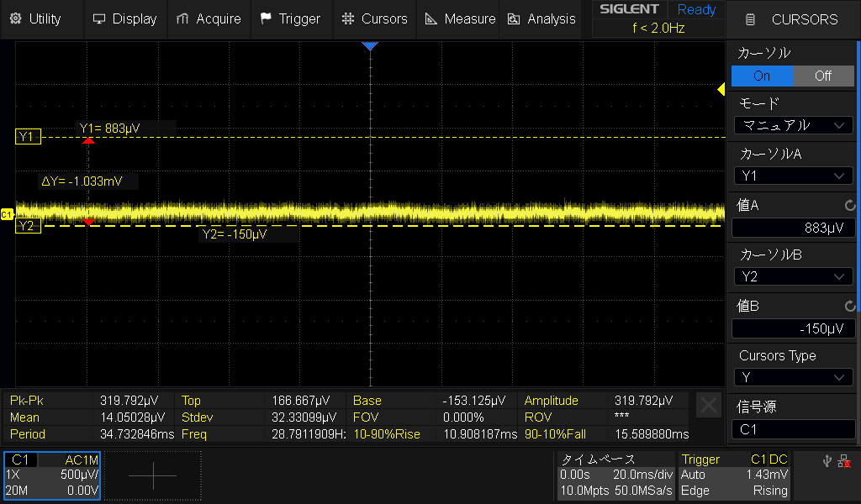Close the measurement statistics panel
This screenshot has height=504, width=861.
pos(709,407)
